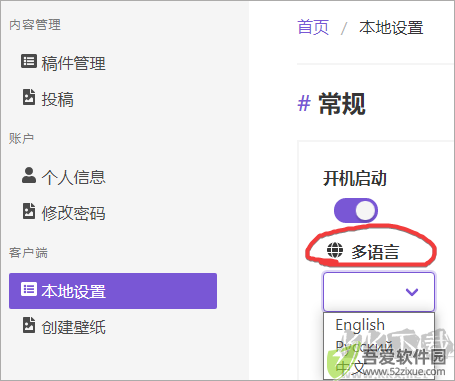Collapse the 多语言 language dropdown
Screen dimensions: 455x381
coord(379,292)
